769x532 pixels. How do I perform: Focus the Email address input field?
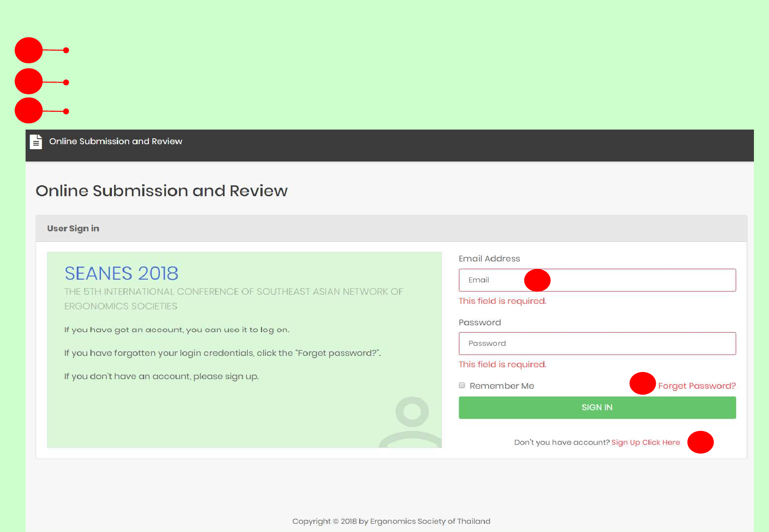597,280
